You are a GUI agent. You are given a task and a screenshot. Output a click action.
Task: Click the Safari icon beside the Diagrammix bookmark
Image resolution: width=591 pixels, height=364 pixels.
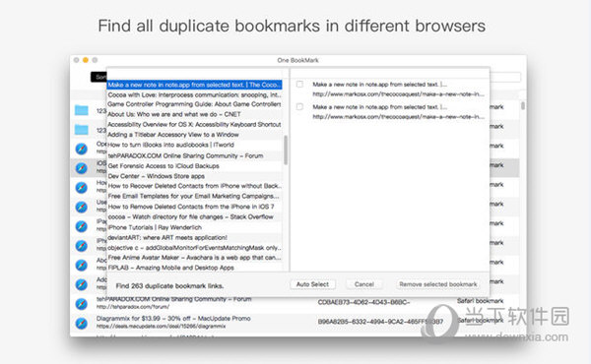pos(81,324)
